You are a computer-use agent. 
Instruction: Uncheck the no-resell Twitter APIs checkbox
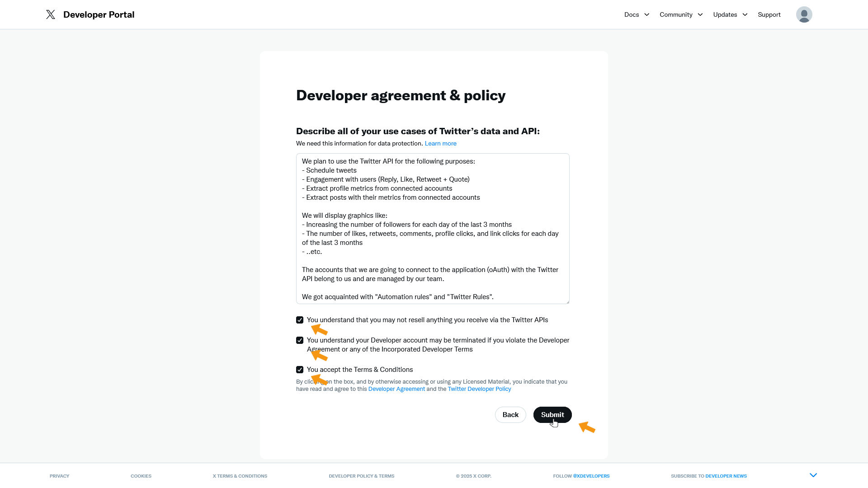pyautogui.click(x=300, y=320)
